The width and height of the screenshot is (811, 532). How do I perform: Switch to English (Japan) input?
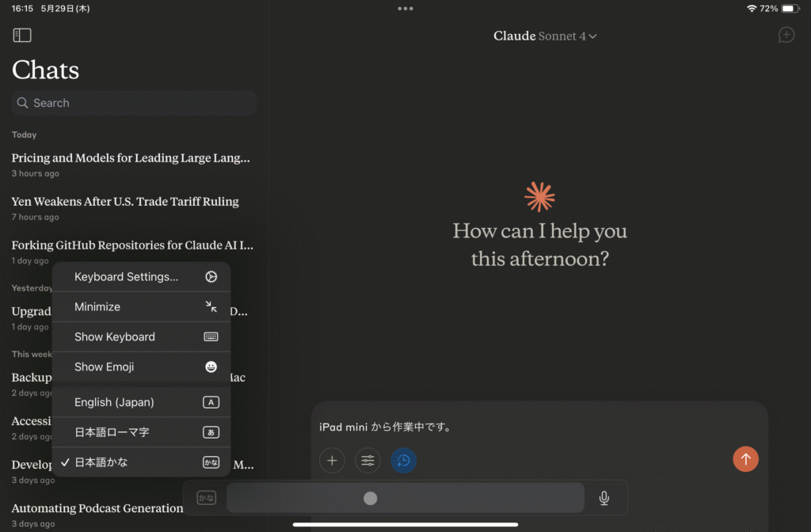click(141, 402)
